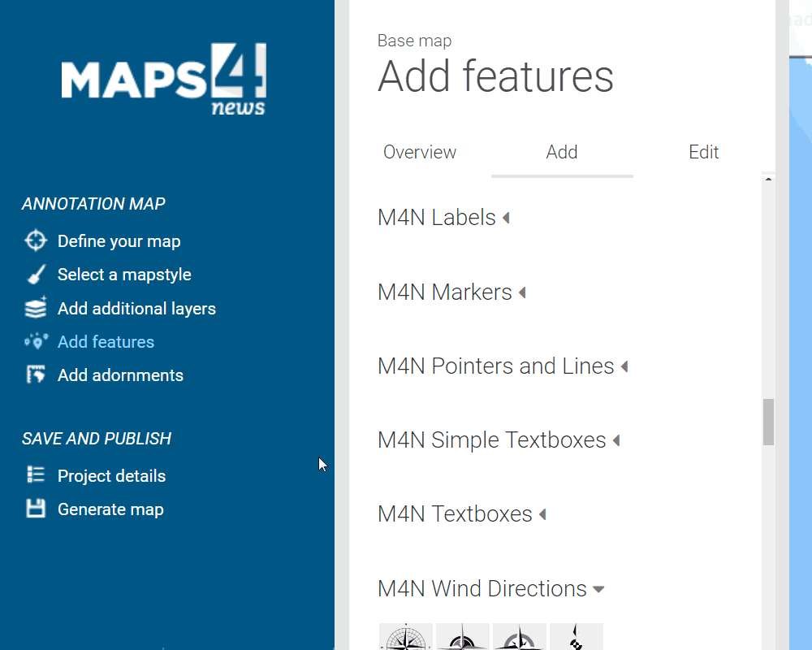Click the map pin icon beside Add features

pyautogui.click(x=37, y=341)
